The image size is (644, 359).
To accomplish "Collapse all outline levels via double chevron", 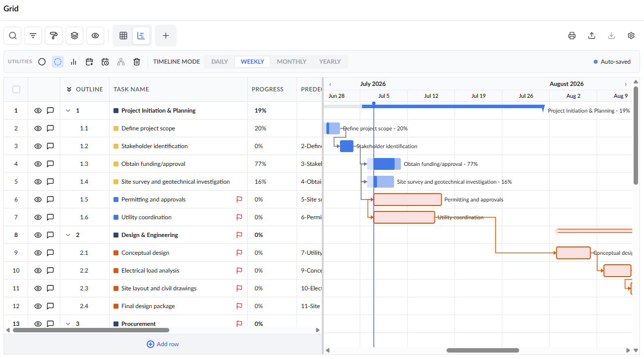I will [x=69, y=89].
